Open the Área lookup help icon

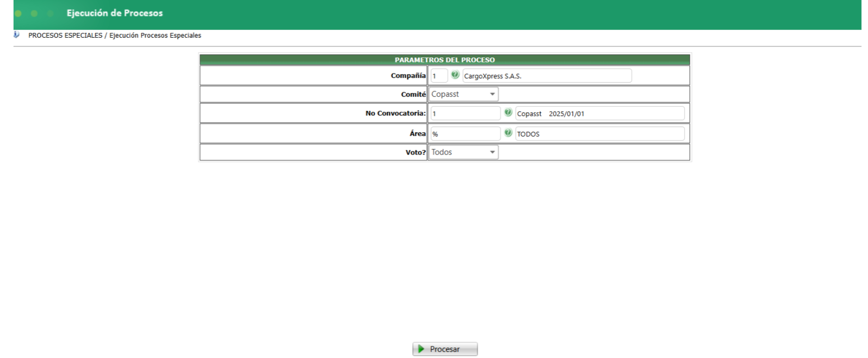[x=508, y=133]
